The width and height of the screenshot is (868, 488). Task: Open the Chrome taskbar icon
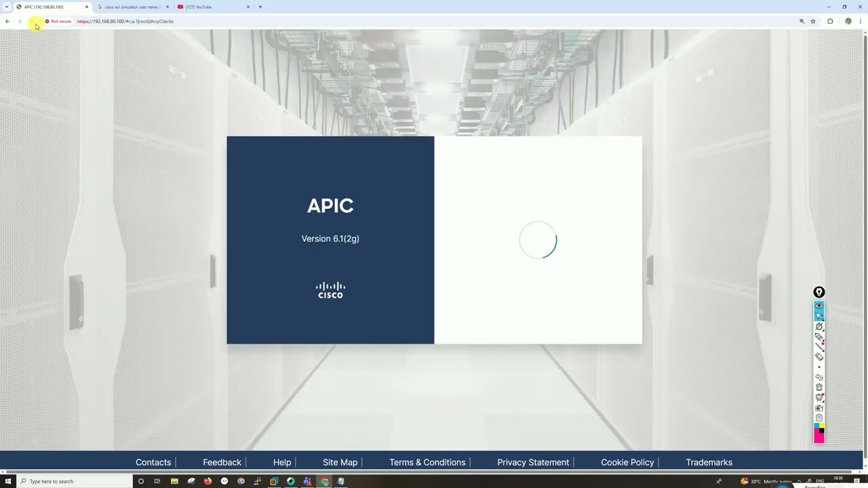pos(324,481)
